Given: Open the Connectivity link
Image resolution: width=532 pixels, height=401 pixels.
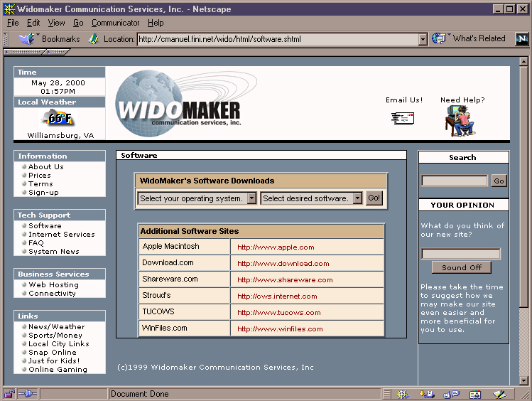Looking at the screenshot, I should [x=52, y=293].
